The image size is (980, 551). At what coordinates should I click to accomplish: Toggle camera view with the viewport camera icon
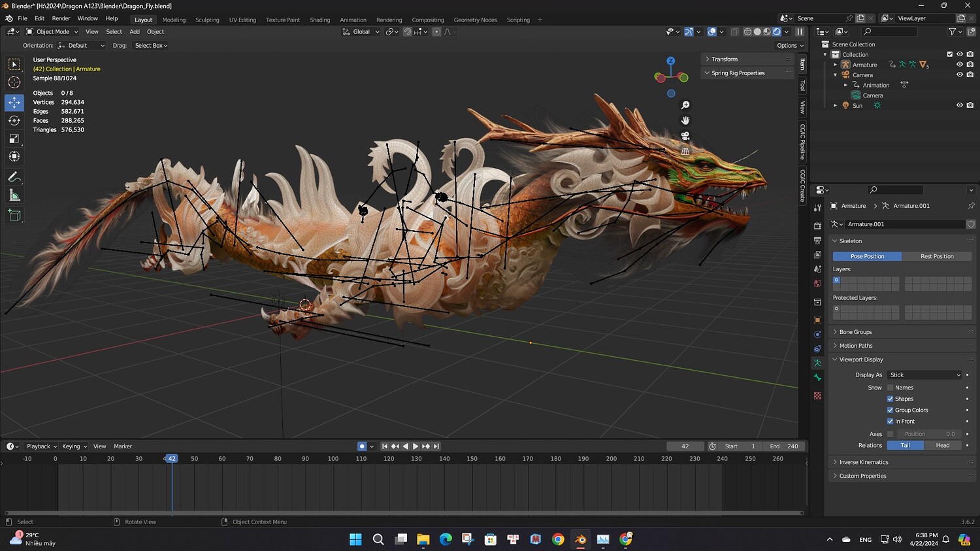click(x=685, y=136)
